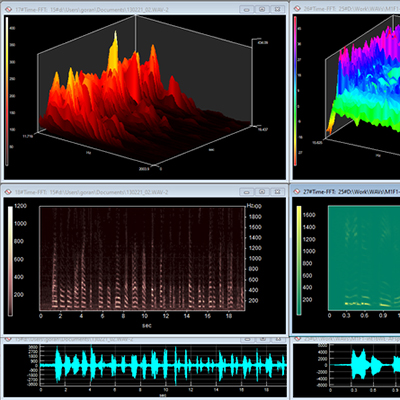400x400 pixels.
Task: Click the window 17 Time-FFT title icon
Action: point(9,9)
